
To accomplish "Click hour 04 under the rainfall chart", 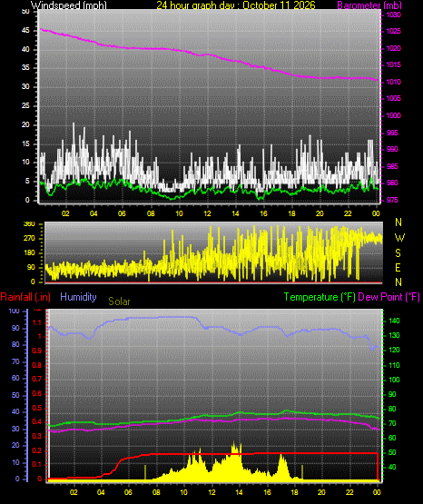I will tap(101, 492).
